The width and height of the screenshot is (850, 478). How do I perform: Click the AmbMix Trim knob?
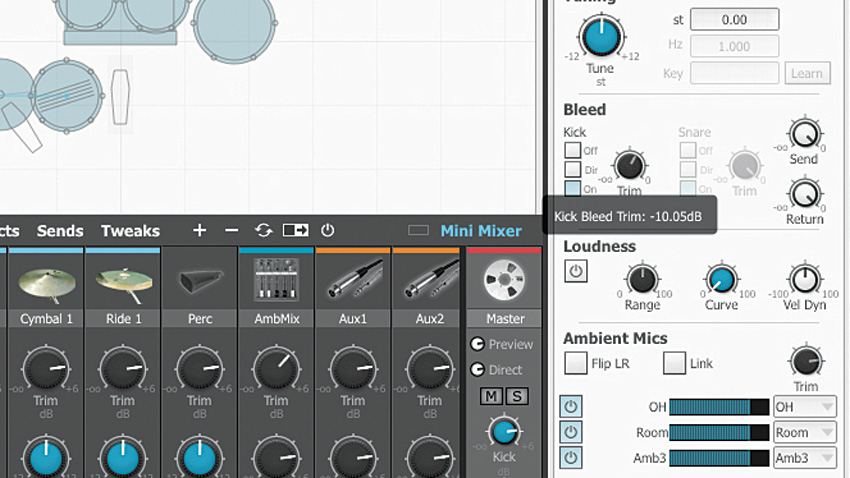[x=276, y=369]
